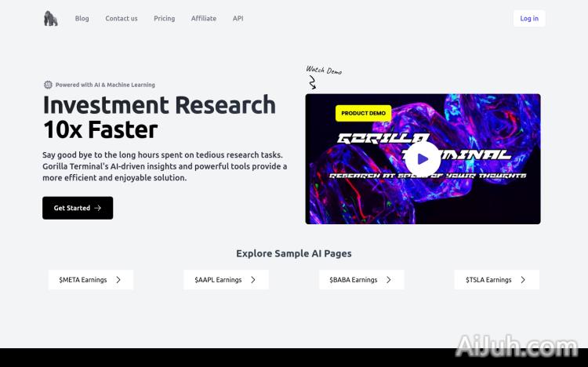Open $META Earnings sample page

click(83, 280)
